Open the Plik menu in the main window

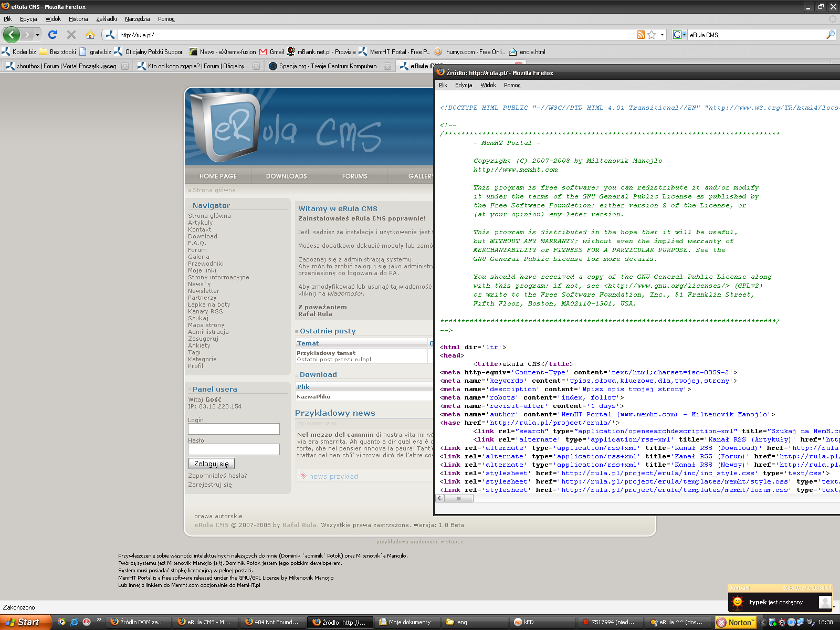[x=8, y=19]
